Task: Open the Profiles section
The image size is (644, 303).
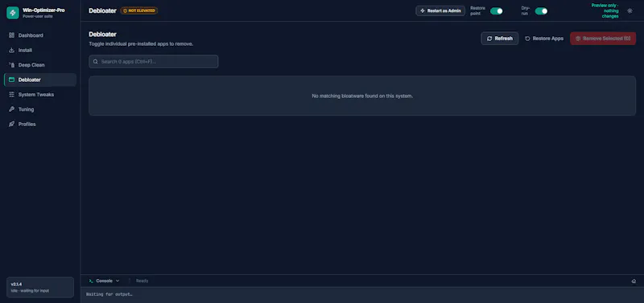Action: pos(39,124)
